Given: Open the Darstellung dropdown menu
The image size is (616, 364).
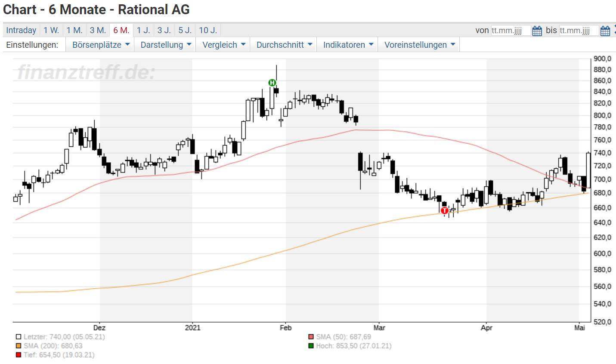Looking at the screenshot, I should pyautogui.click(x=165, y=45).
